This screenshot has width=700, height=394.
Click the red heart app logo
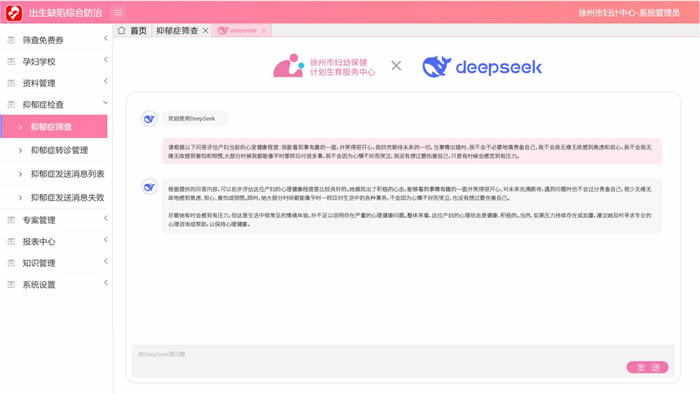(14, 12)
